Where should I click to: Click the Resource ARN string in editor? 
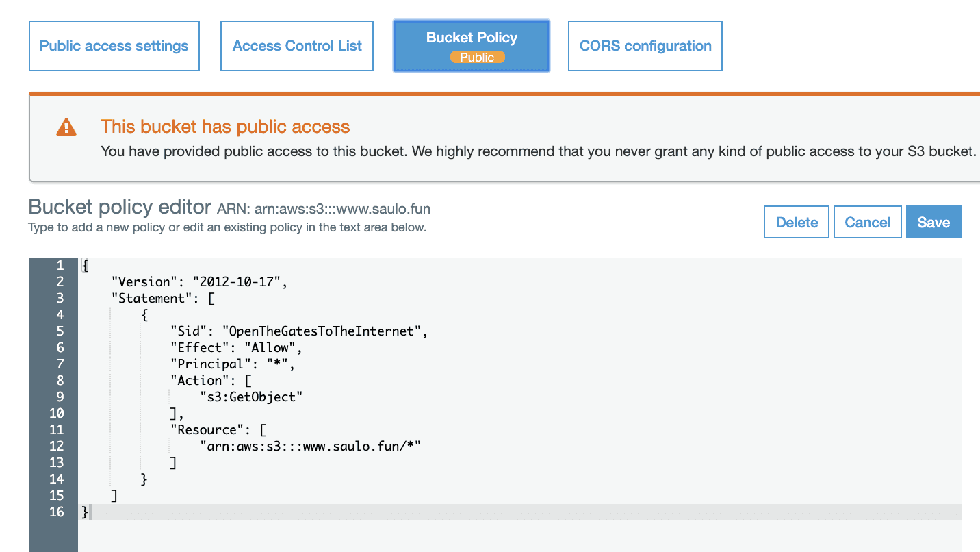point(310,446)
